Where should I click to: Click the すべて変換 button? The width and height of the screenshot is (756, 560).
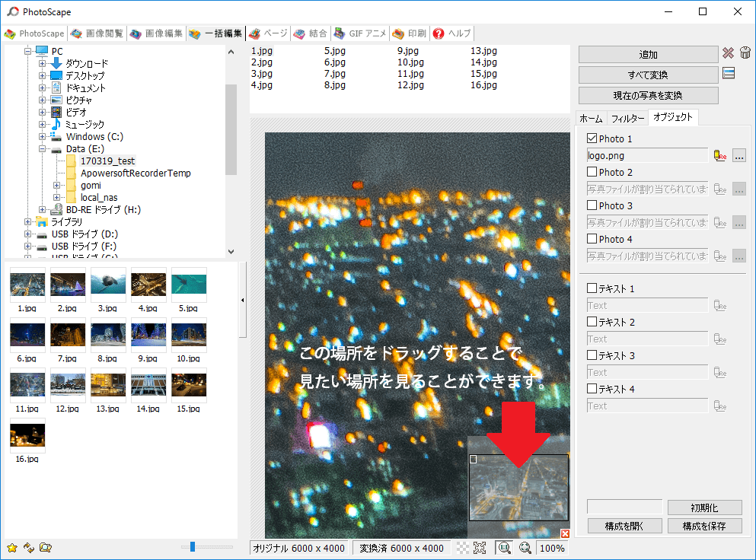click(648, 75)
